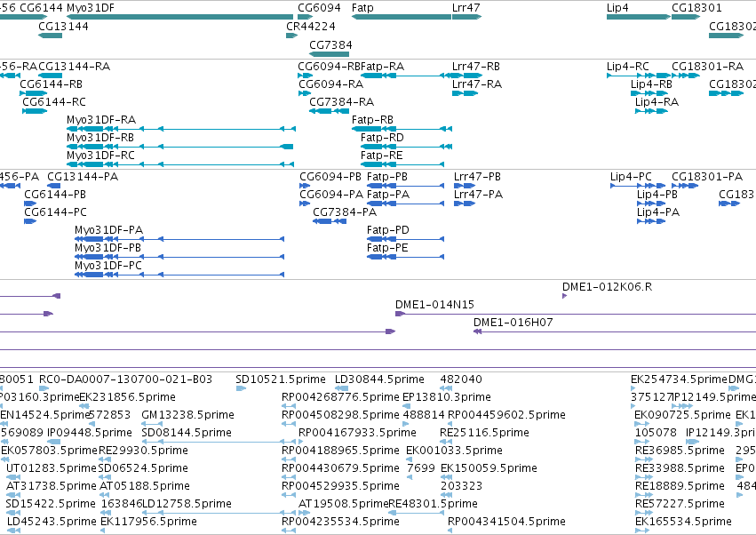Select protein Lip4-PC

[x=638, y=186]
